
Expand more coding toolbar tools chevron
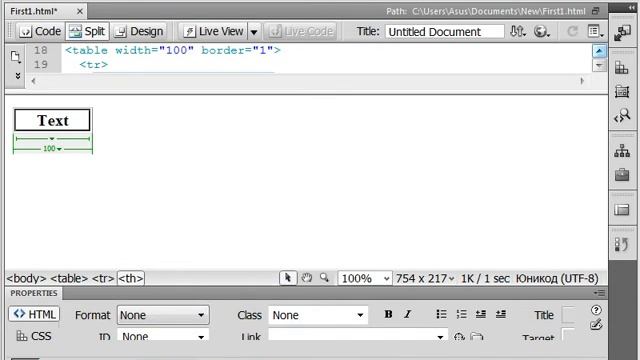tap(18, 76)
